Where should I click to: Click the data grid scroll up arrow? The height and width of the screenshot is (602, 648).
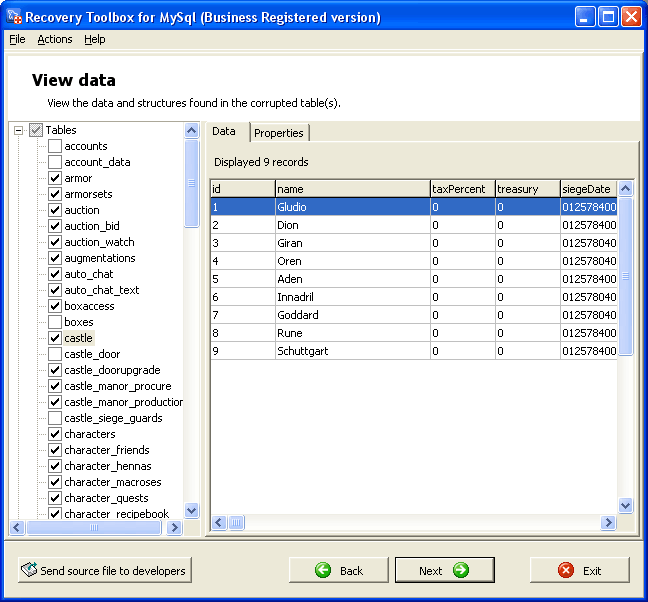pos(625,188)
